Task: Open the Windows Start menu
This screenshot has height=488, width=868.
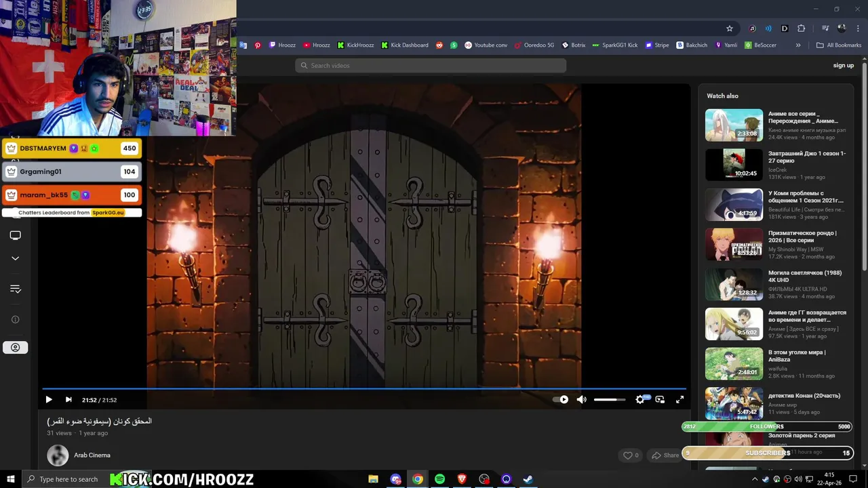Action: (x=11, y=479)
